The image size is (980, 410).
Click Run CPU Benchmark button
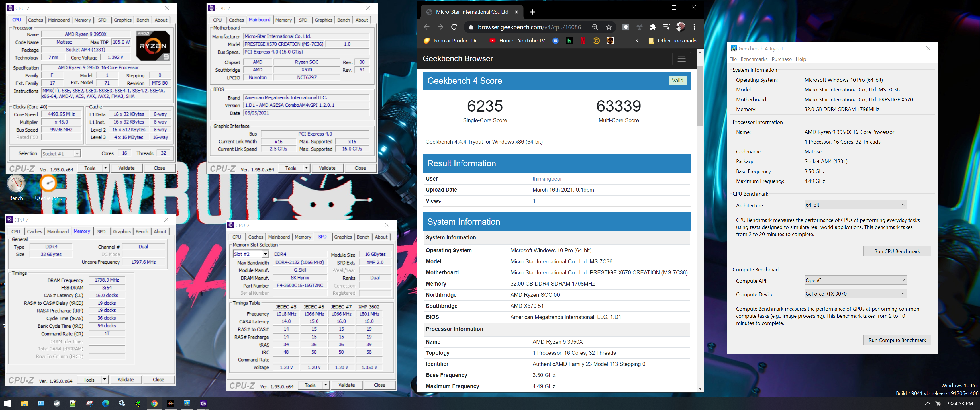click(897, 251)
